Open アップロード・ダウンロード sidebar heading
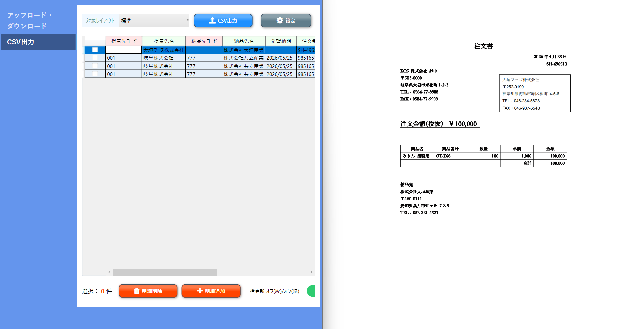This screenshot has height=329, width=644. coord(30,20)
